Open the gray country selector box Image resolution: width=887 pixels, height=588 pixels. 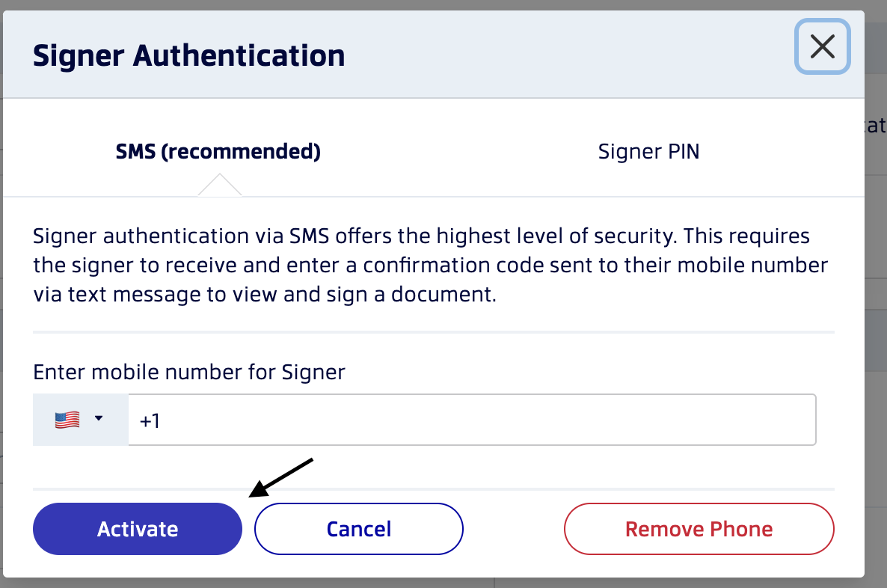(80, 420)
